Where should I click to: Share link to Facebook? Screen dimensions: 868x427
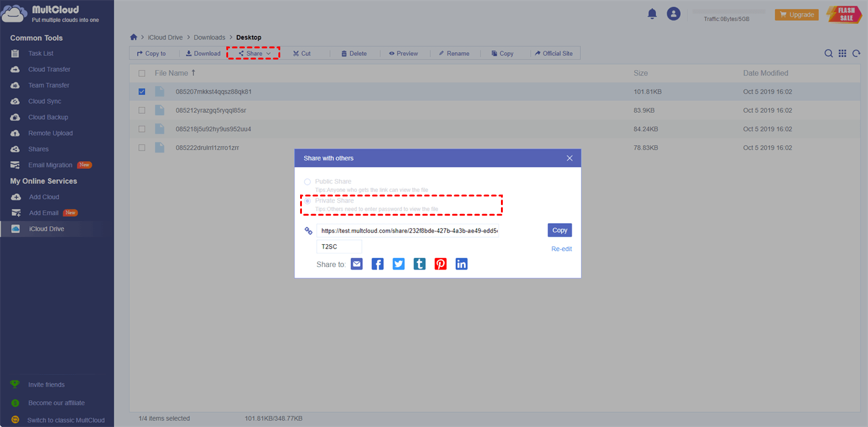tap(378, 264)
